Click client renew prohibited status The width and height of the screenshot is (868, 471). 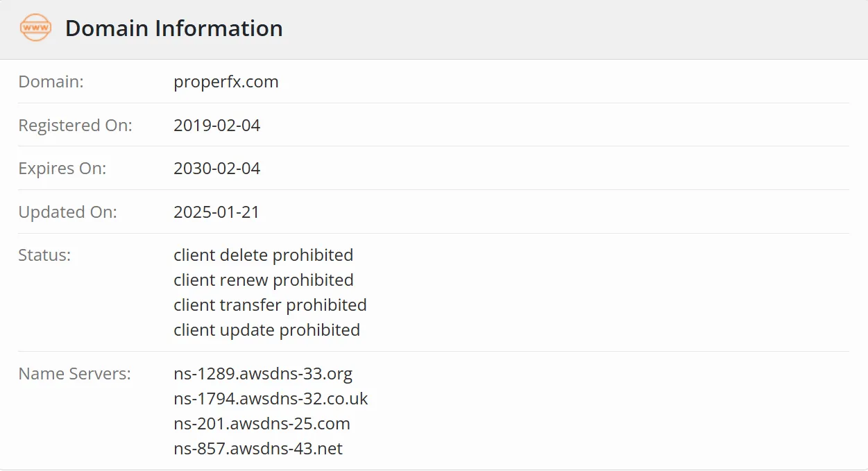pos(264,280)
